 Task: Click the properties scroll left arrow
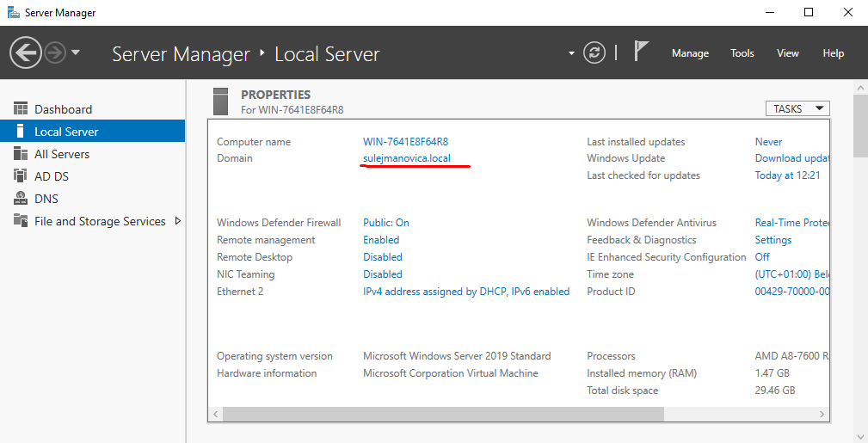[x=215, y=414]
